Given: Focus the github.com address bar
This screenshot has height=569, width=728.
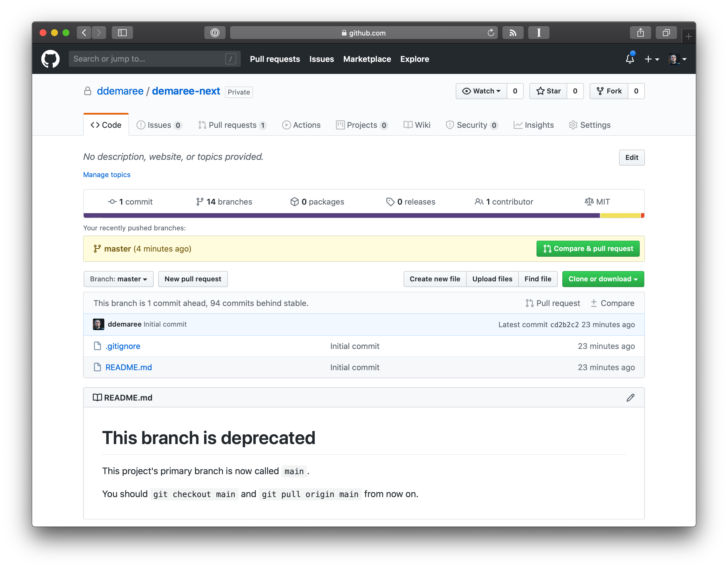Looking at the screenshot, I should (364, 33).
